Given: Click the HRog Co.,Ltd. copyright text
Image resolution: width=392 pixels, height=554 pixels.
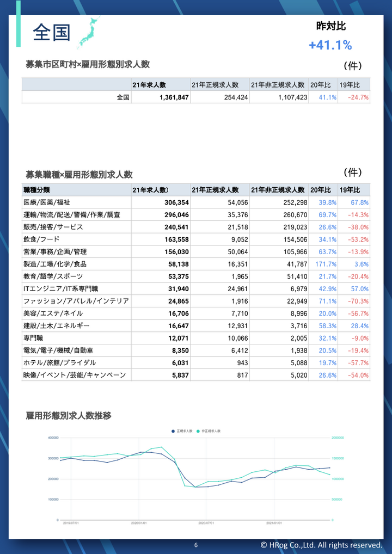Looking at the screenshot, I should pyautogui.click(x=321, y=544).
